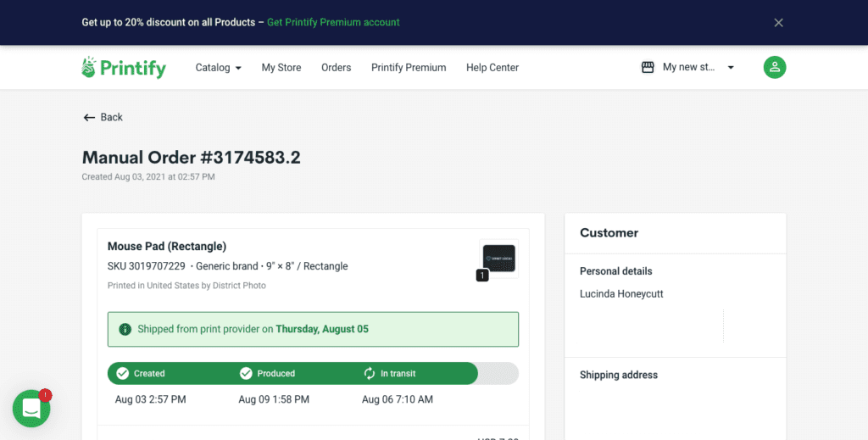Click the SKU 3019707229 text
The height and width of the screenshot is (440, 868).
pos(146,266)
